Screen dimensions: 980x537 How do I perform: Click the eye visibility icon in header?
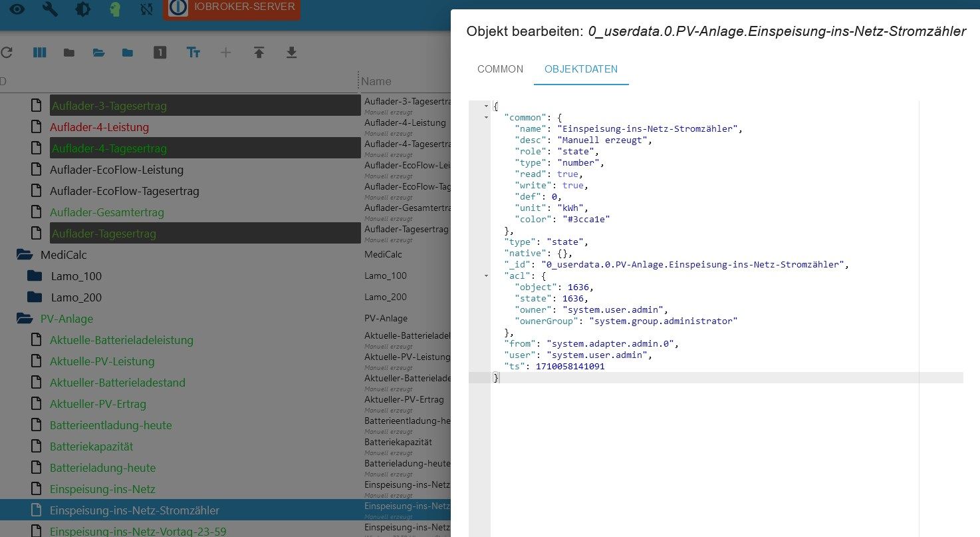click(x=17, y=9)
